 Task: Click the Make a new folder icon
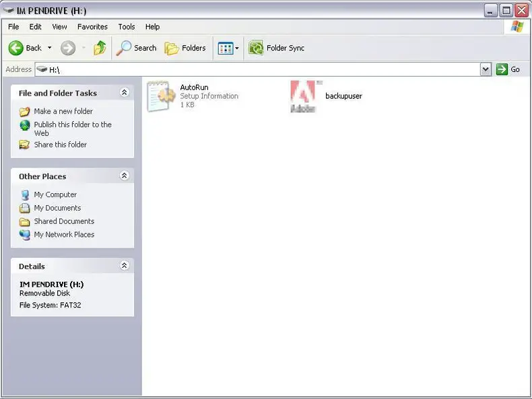[x=24, y=112]
